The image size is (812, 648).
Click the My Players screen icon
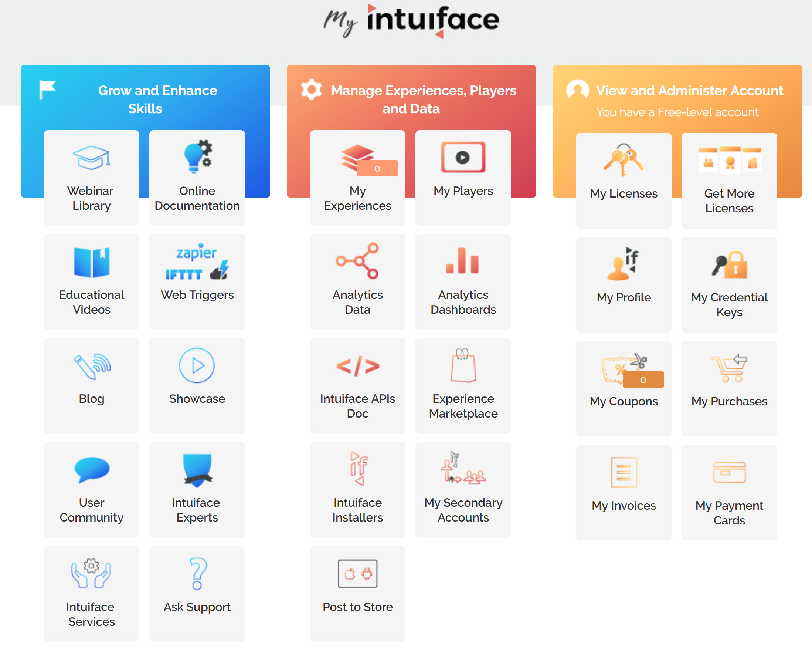point(463,157)
